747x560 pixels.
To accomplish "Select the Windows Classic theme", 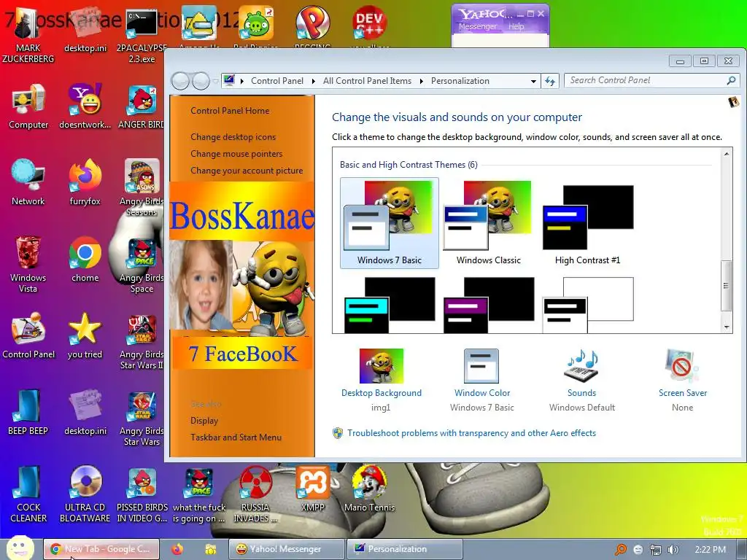I will coord(488,223).
